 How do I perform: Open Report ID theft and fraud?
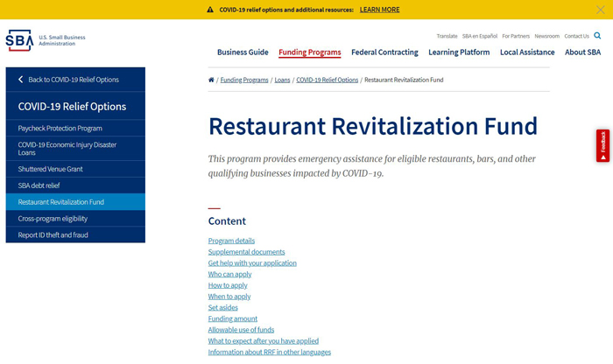click(75, 234)
